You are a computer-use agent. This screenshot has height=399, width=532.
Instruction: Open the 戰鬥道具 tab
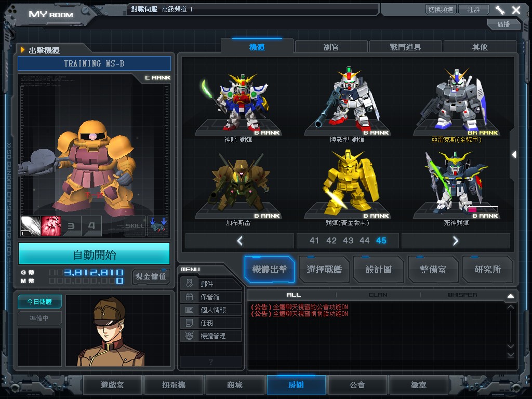(405, 47)
